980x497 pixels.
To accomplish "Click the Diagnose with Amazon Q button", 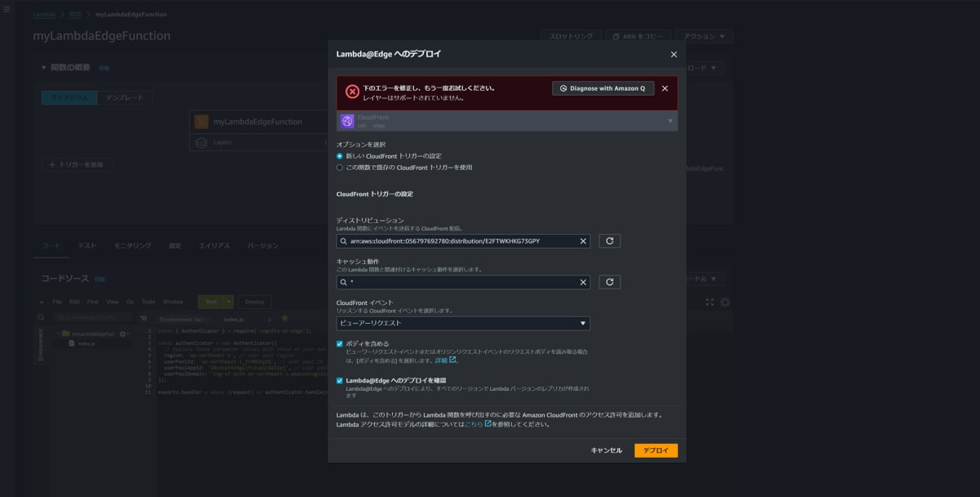I will pyautogui.click(x=604, y=88).
